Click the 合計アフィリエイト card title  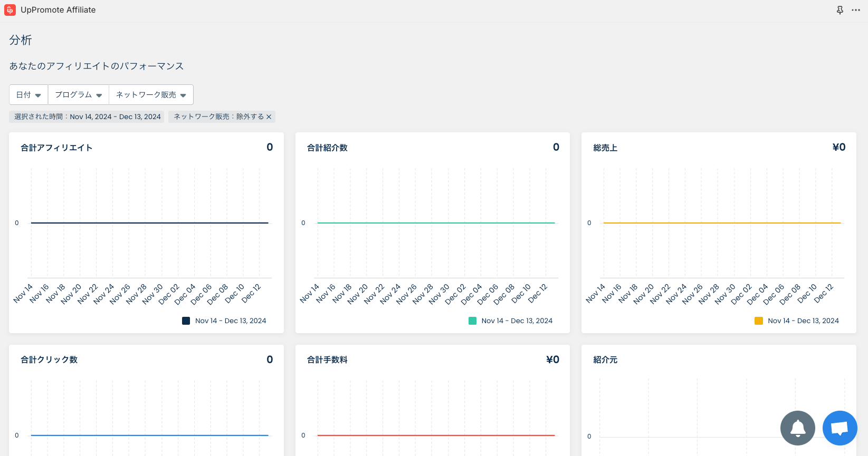pyautogui.click(x=56, y=148)
